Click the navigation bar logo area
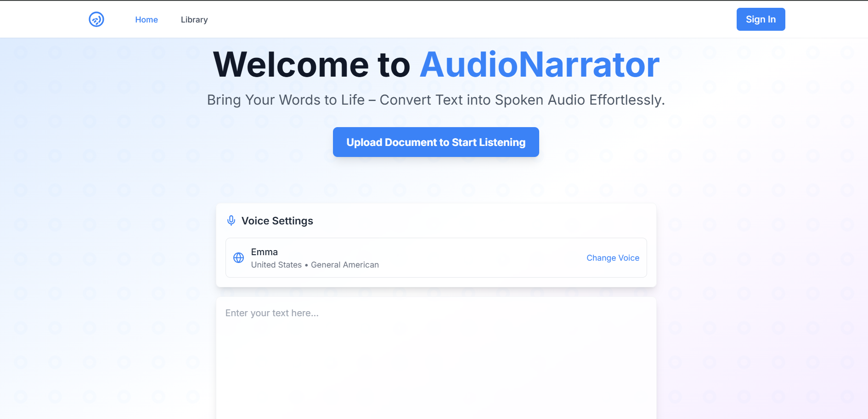 click(x=96, y=19)
